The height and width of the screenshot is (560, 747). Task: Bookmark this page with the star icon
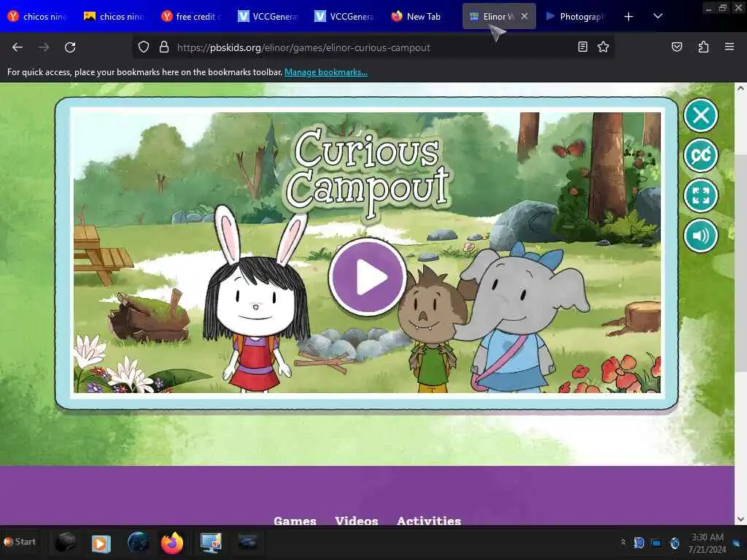point(603,47)
